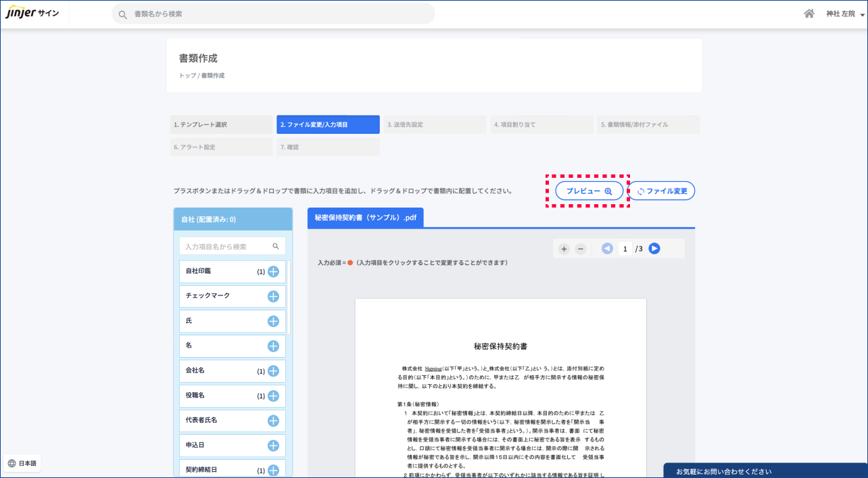The image size is (868, 478).
Task: Open the 秘密保持契約書（サンプル）.pdf tab
Action: pos(365,218)
